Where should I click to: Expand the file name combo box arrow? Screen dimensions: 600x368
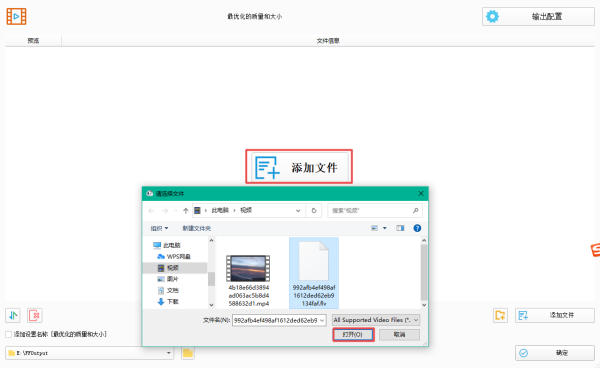pyautogui.click(x=322, y=320)
